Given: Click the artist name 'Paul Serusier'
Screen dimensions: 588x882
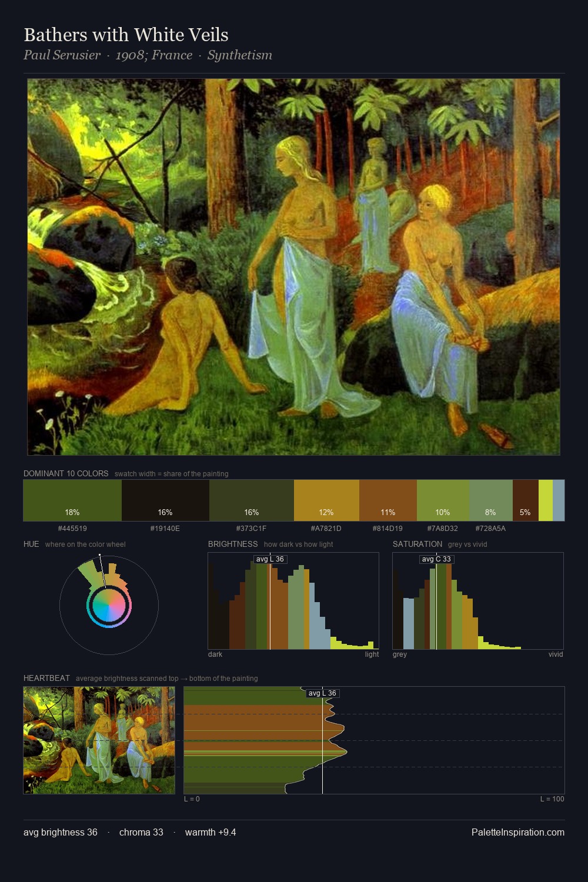Looking at the screenshot, I should (62, 55).
